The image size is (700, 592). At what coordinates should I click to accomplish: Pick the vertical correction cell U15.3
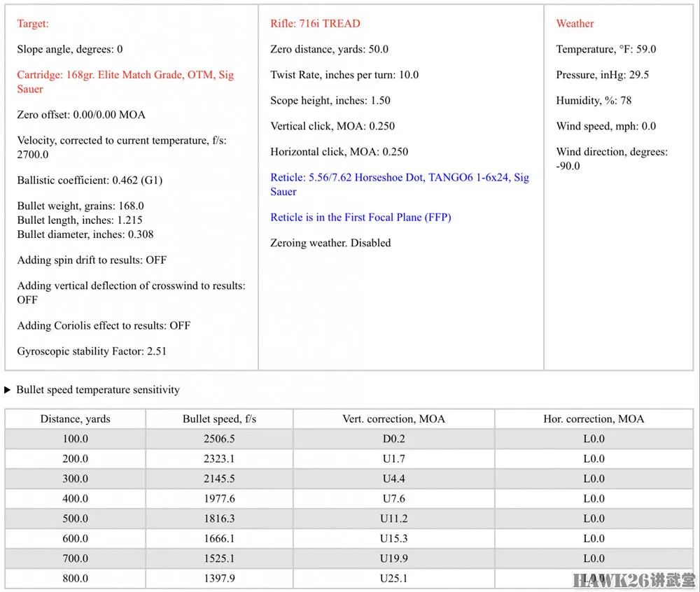393,538
